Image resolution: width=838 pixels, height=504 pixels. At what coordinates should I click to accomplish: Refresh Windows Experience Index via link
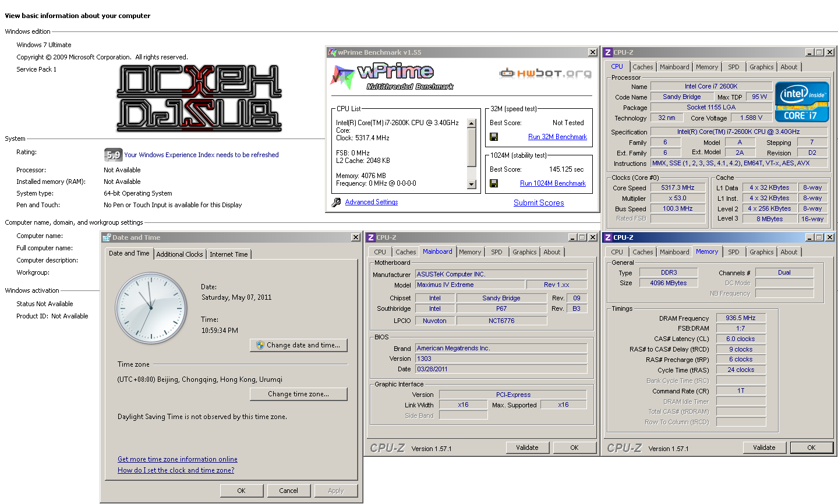point(201,155)
